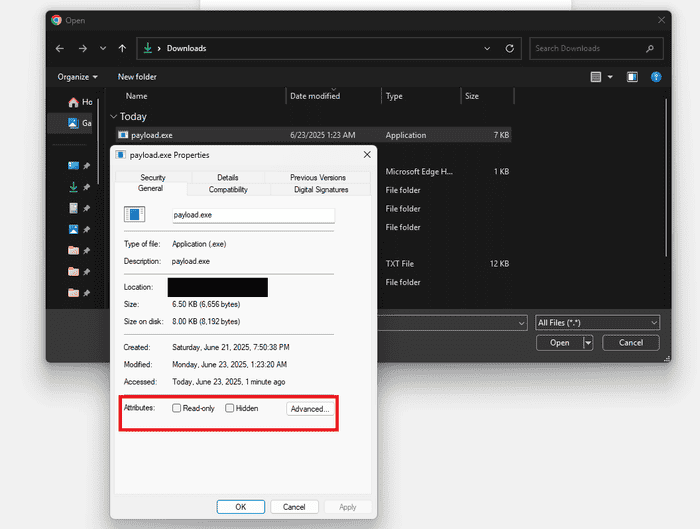Click the Microsoft Edge H... type entry
This screenshot has width=700, height=529.
click(419, 171)
